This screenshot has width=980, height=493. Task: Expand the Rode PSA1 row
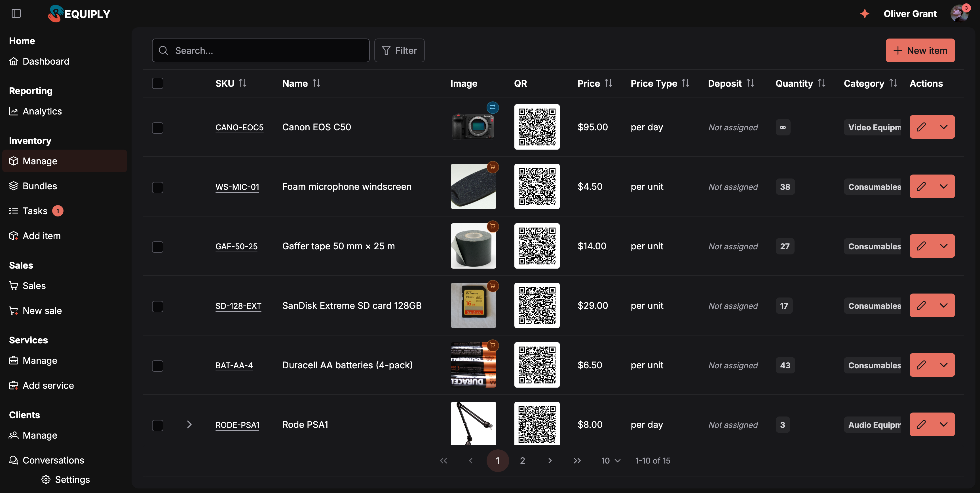click(x=189, y=425)
